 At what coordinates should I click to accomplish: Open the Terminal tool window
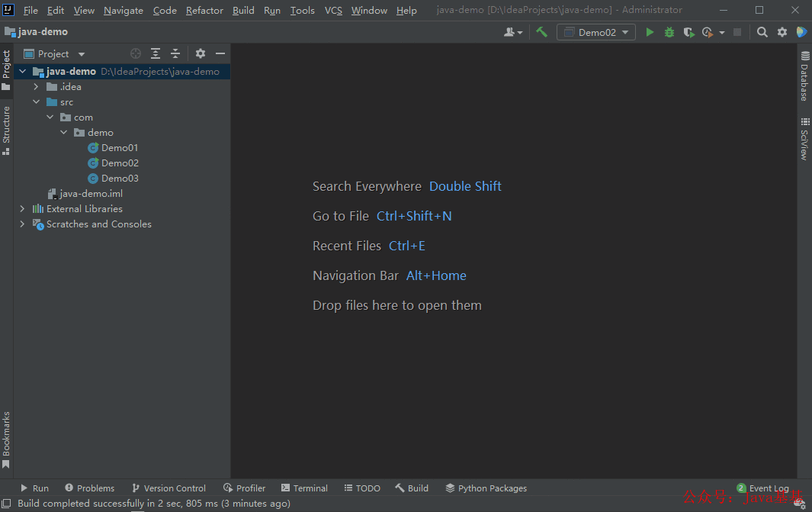pos(304,488)
